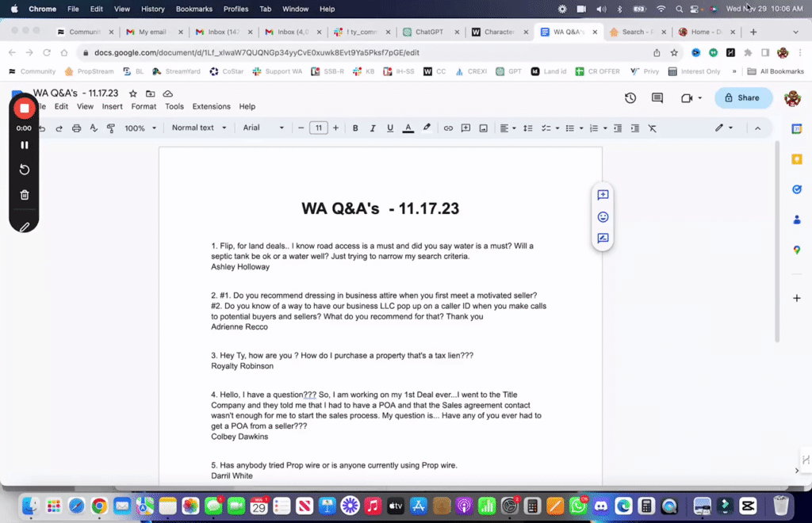Select the highlight color tool
The height and width of the screenshot is (523, 812).
click(426, 128)
